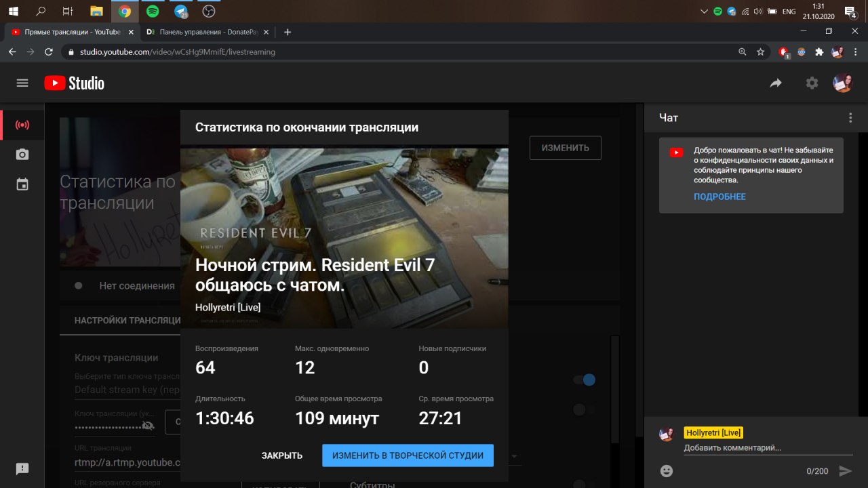Open browser zoom magnifier icon in address bar
Image resolution: width=868 pixels, height=488 pixels.
[743, 52]
